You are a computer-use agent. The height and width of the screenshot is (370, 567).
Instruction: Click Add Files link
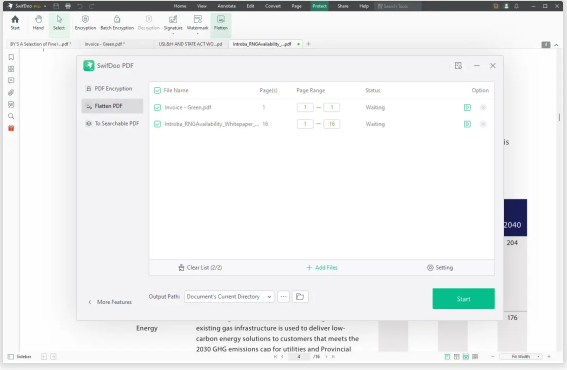(x=321, y=268)
